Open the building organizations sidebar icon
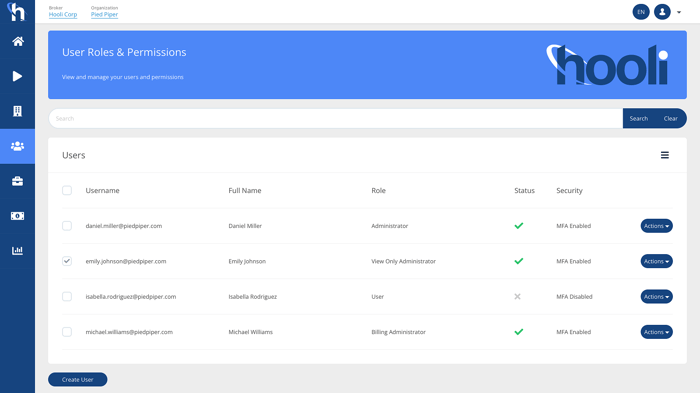Screen dimensions: 700x393 pos(17,111)
